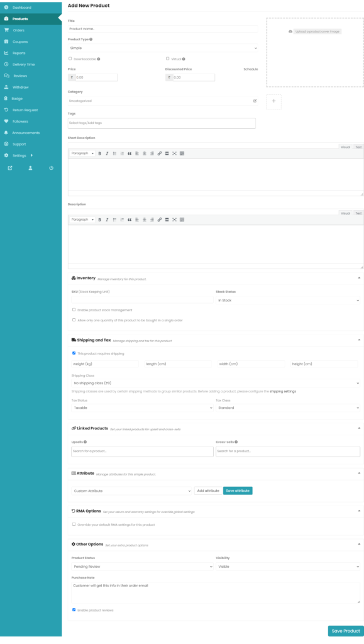Viewport: 364px width, 644px height.
Task: Click the Tags selection field
Action: [162, 123]
